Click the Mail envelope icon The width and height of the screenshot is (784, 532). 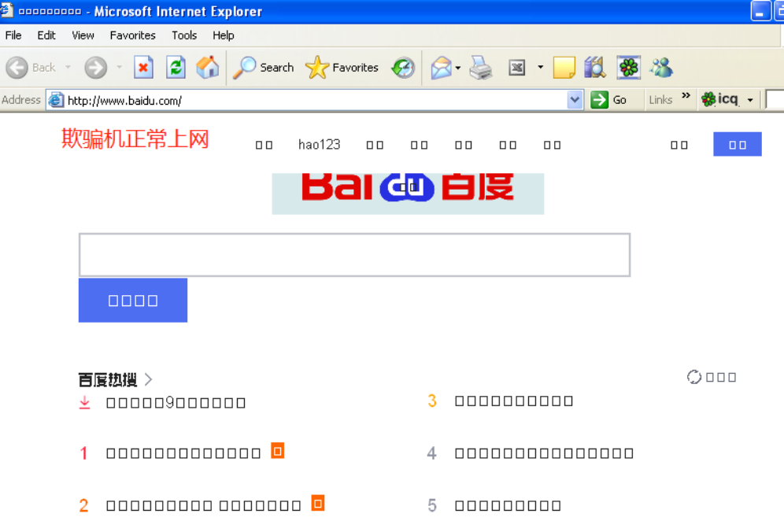[441, 68]
